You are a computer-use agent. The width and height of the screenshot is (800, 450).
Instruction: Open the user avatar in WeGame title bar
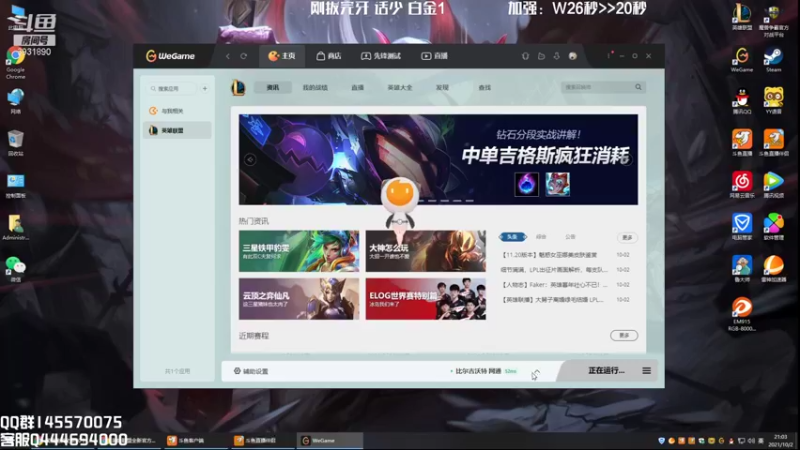click(x=572, y=56)
